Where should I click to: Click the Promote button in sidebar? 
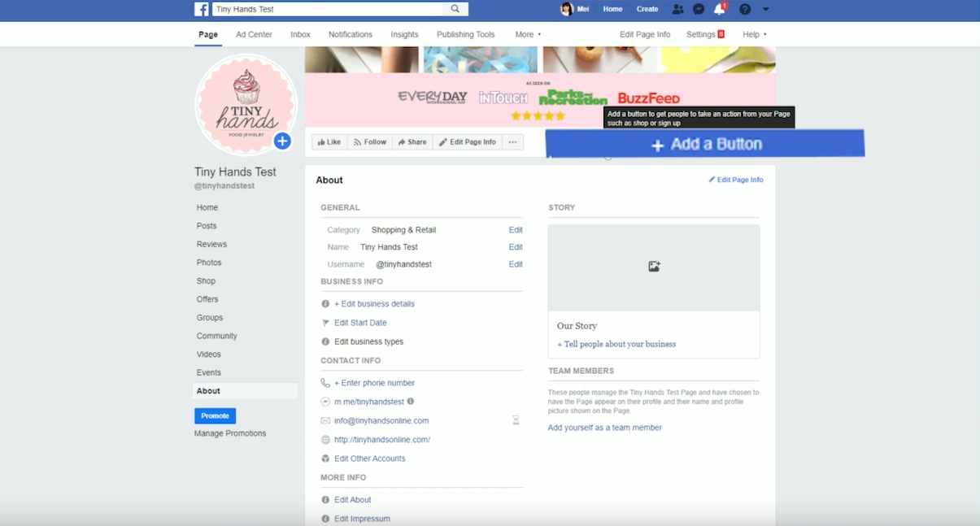tap(214, 415)
